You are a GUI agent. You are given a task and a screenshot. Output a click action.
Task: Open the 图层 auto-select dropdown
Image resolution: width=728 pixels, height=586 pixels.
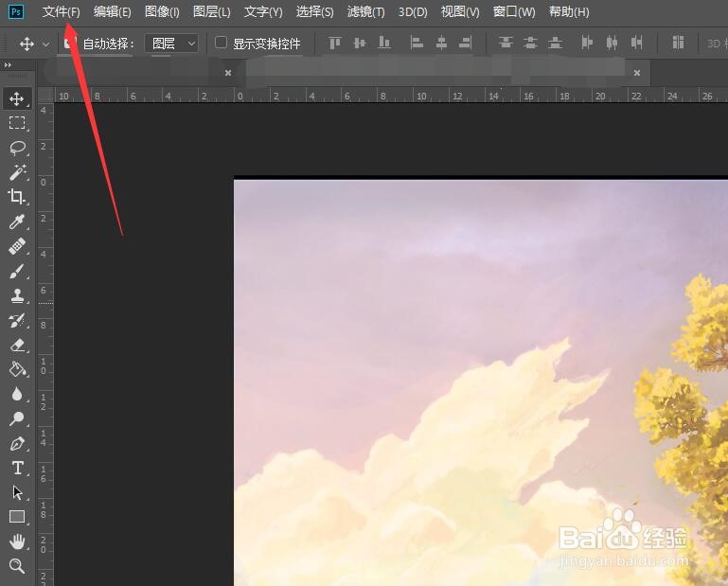point(171,44)
